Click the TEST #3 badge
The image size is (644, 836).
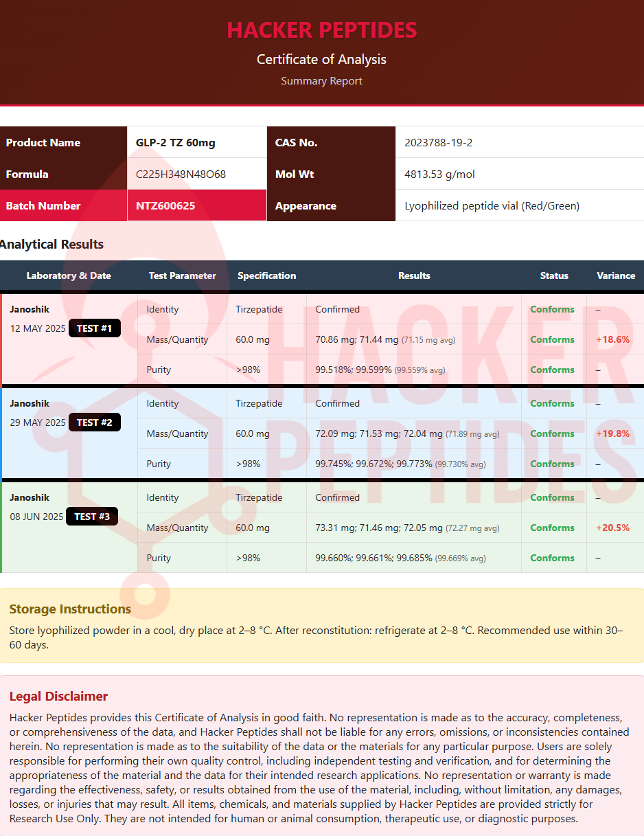92,517
